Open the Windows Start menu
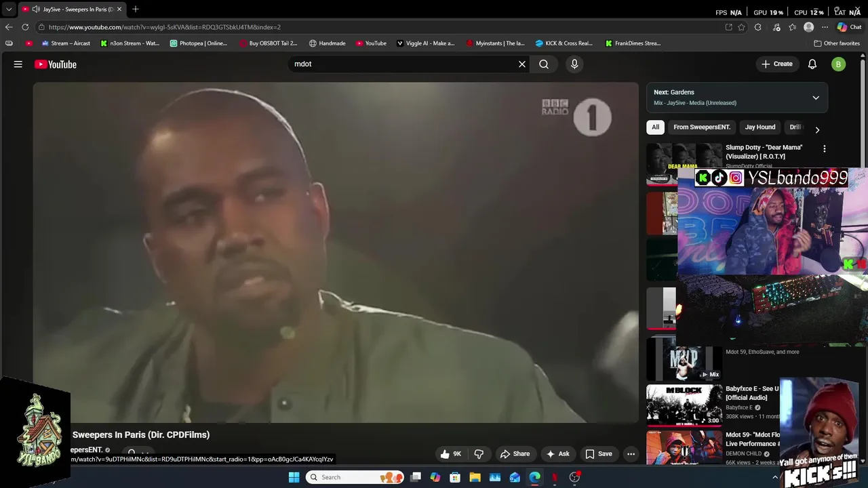 tap(294, 477)
